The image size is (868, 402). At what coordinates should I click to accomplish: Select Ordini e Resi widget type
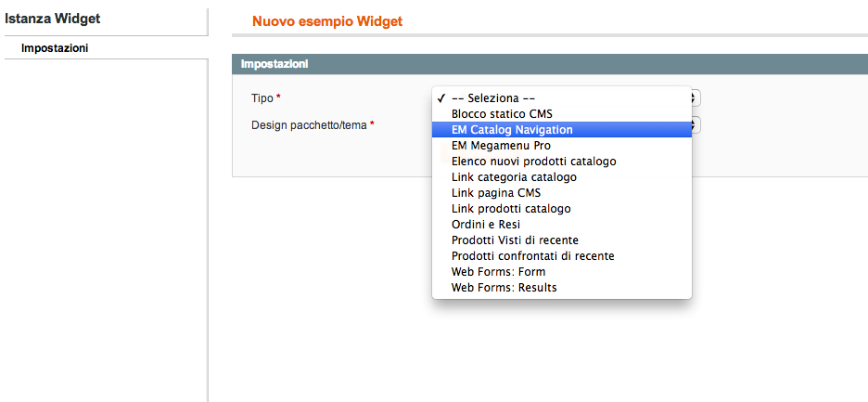pos(561,225)
